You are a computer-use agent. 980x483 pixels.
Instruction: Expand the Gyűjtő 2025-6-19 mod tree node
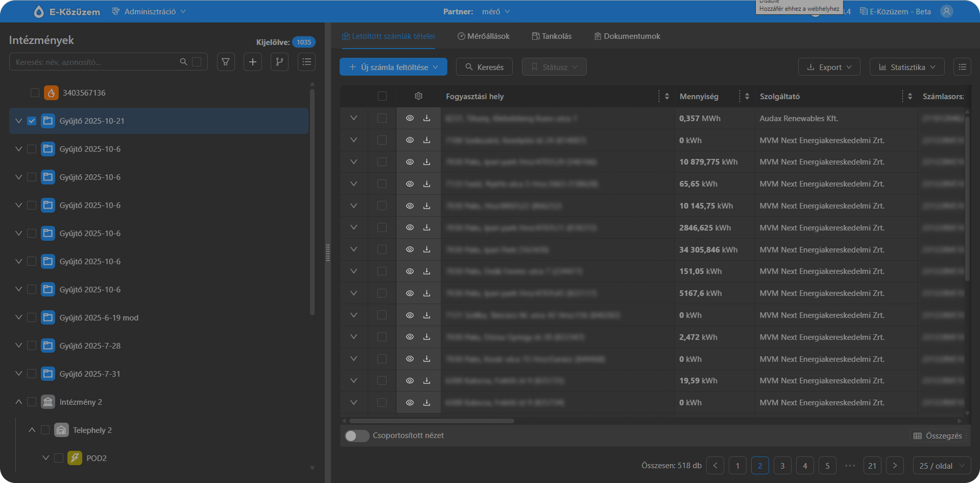pos(19,317)
